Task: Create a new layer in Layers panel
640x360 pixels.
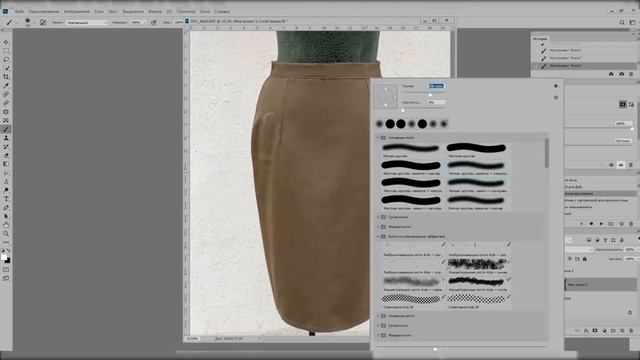Action: (x=622, y=331)
